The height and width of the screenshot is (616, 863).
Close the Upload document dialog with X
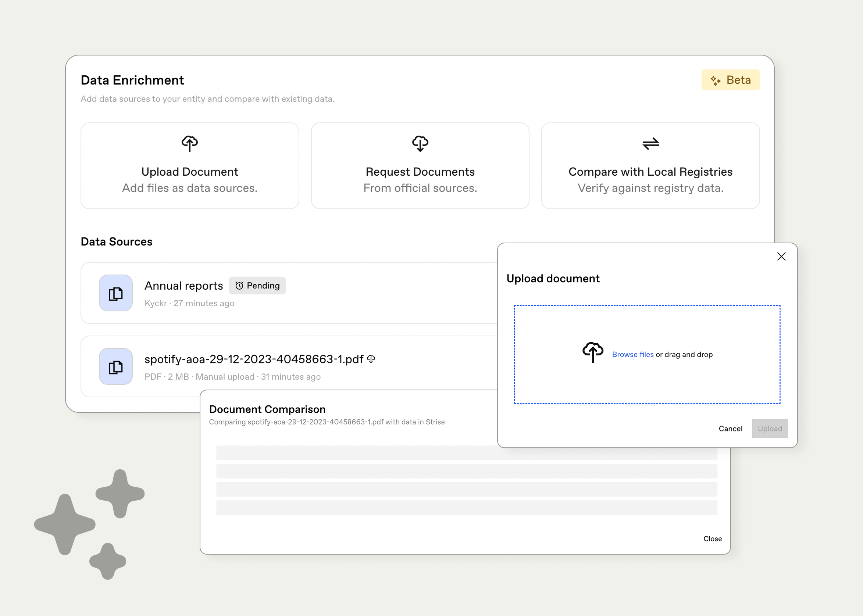[x=781, y=257]
